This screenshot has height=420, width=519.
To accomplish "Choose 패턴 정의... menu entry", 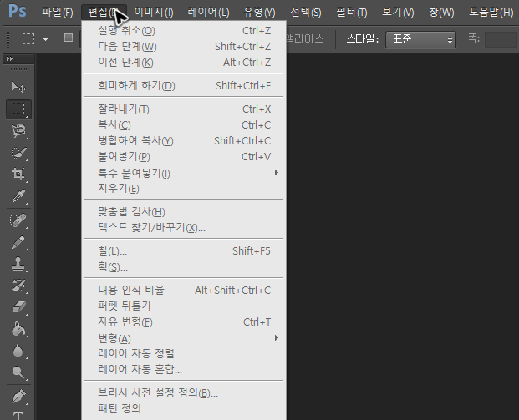I will pos(184,409).
